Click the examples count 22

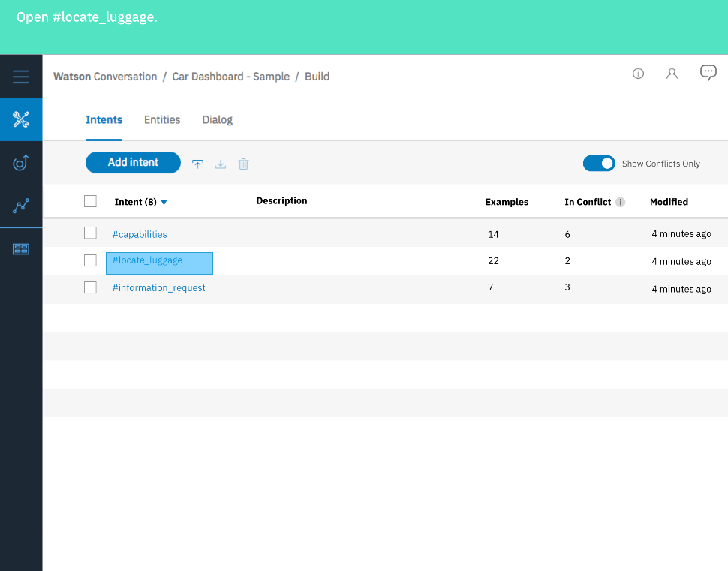click(x=493, y=261)
